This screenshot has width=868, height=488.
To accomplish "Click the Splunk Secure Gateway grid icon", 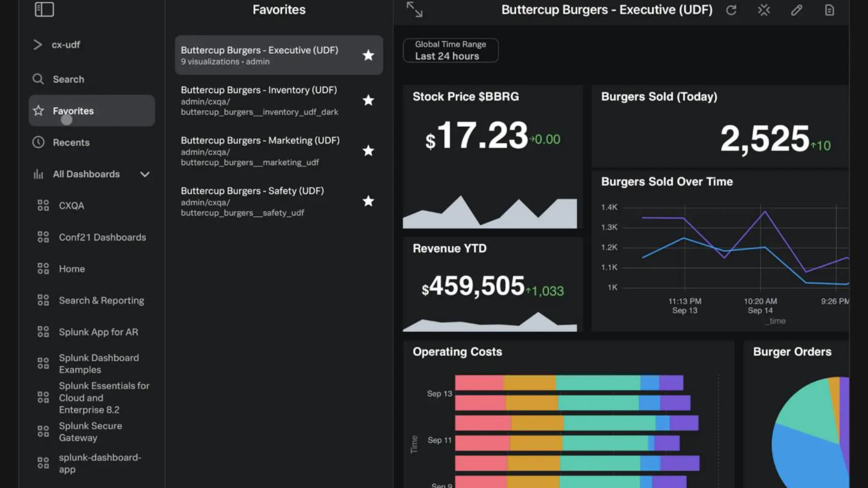I will [x=43, y=432].
